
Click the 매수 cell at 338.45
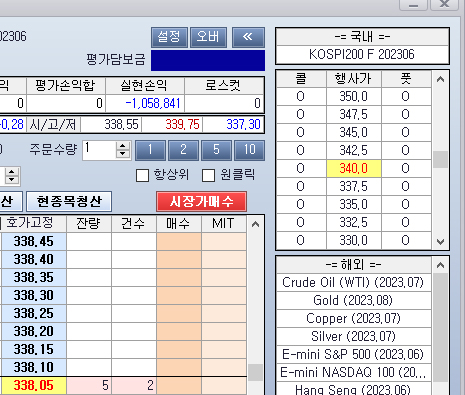pos(179,241)
